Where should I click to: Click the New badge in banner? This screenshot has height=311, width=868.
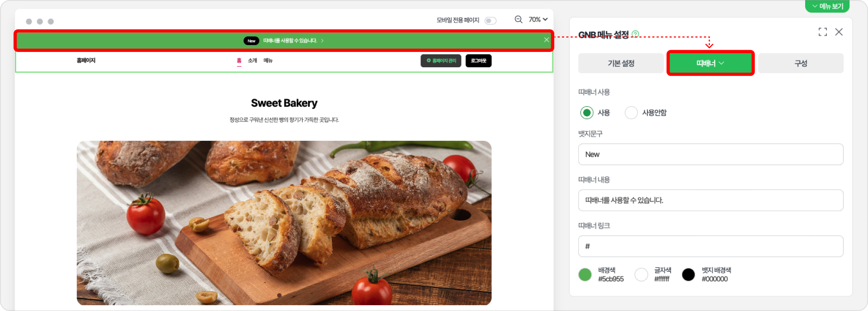point(251,41)
